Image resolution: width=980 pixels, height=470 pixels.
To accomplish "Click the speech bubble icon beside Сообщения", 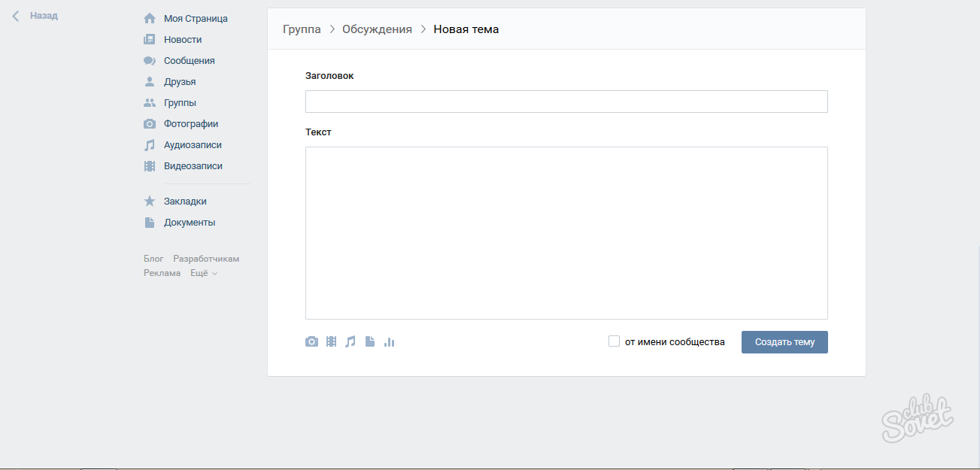I will (150, 61).
